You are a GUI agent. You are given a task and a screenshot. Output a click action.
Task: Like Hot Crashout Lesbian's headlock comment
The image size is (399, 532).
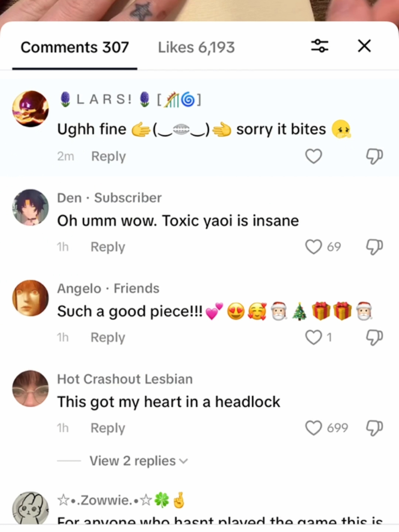314,428
